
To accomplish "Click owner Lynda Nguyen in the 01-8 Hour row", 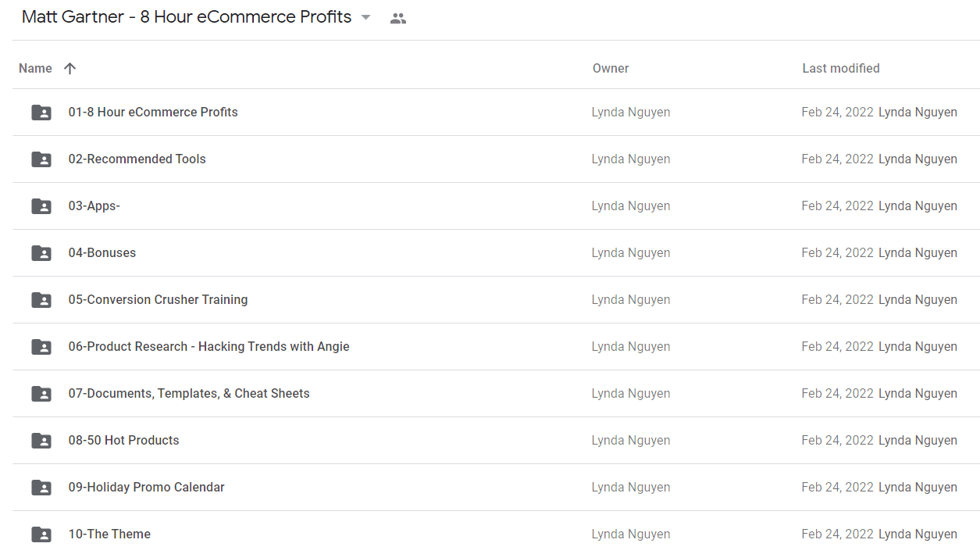I will point(631,112).
